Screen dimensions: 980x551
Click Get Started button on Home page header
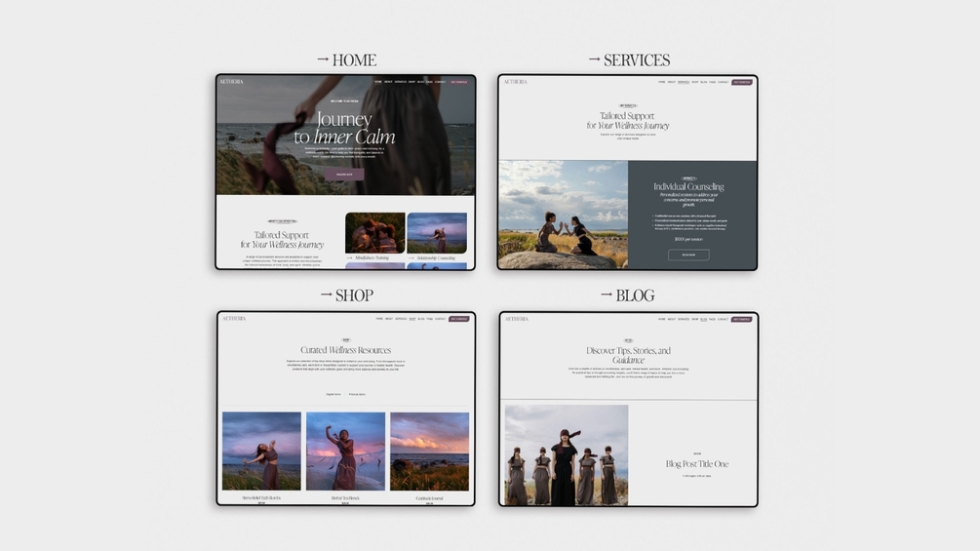pyautogui.click(x=458, y=82)
